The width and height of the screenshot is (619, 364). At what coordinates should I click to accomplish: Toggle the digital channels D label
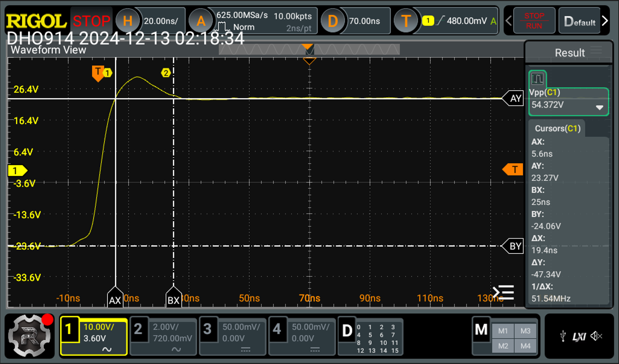point(347,331)
